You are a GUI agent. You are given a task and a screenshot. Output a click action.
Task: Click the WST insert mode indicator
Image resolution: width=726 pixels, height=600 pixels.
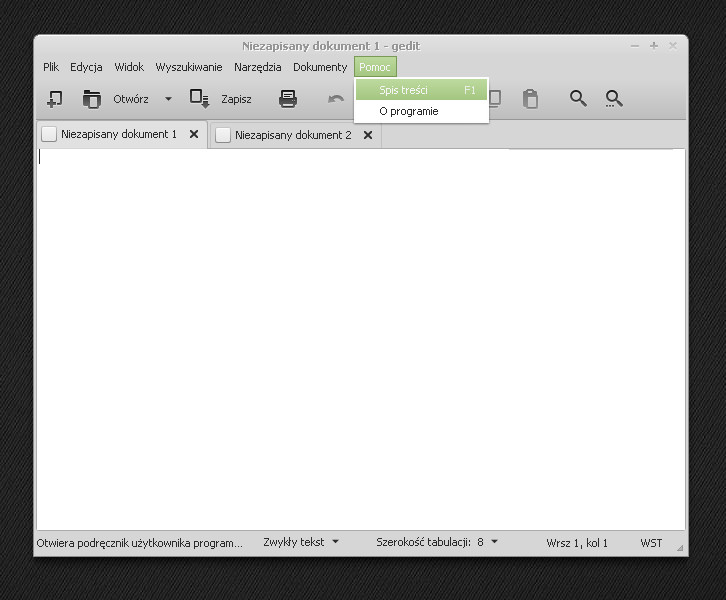click(651, 543)
